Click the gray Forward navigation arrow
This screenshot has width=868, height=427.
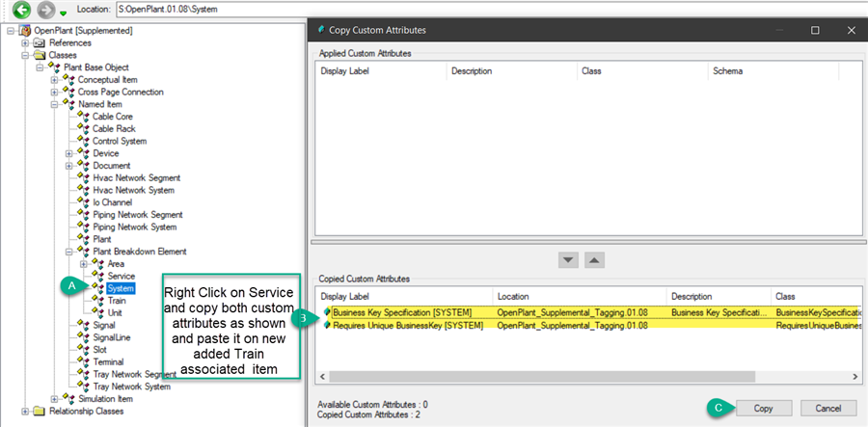point(45,9)
